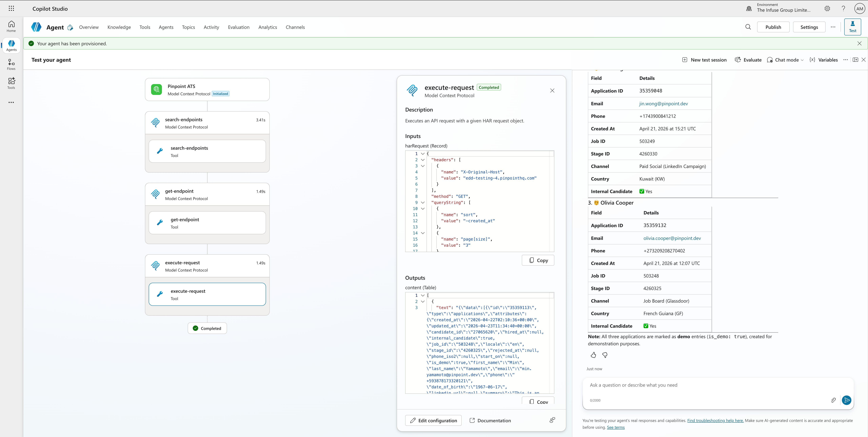The image size is (868, 437).
Task: Copy the harRequest inputs
Action: point(538,260)
